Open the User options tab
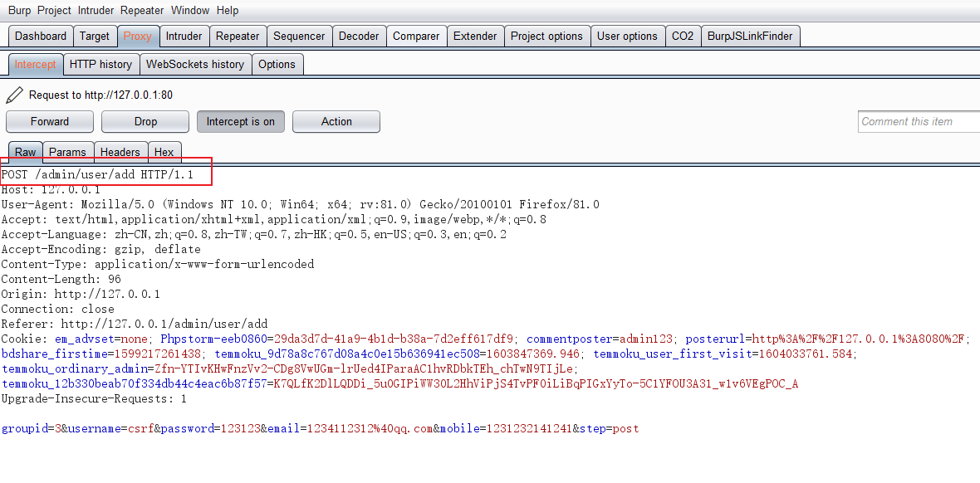 627,37
